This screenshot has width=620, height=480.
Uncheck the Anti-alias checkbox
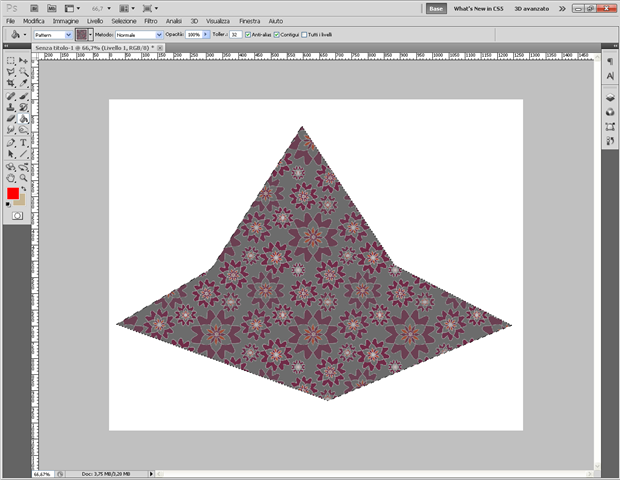248,34
